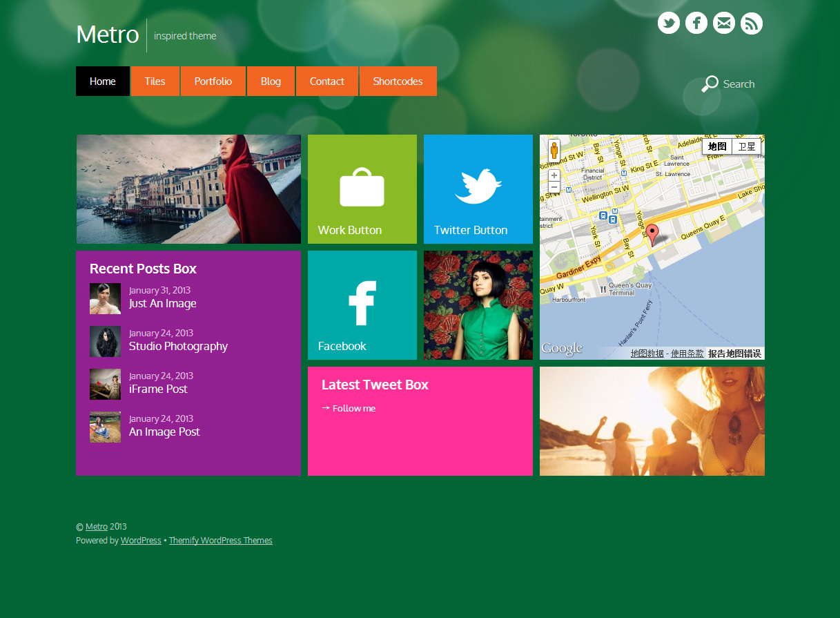Click the briefcase icon on Work tile
Viewport: 840px width, 618px height.
pos(362,186)
